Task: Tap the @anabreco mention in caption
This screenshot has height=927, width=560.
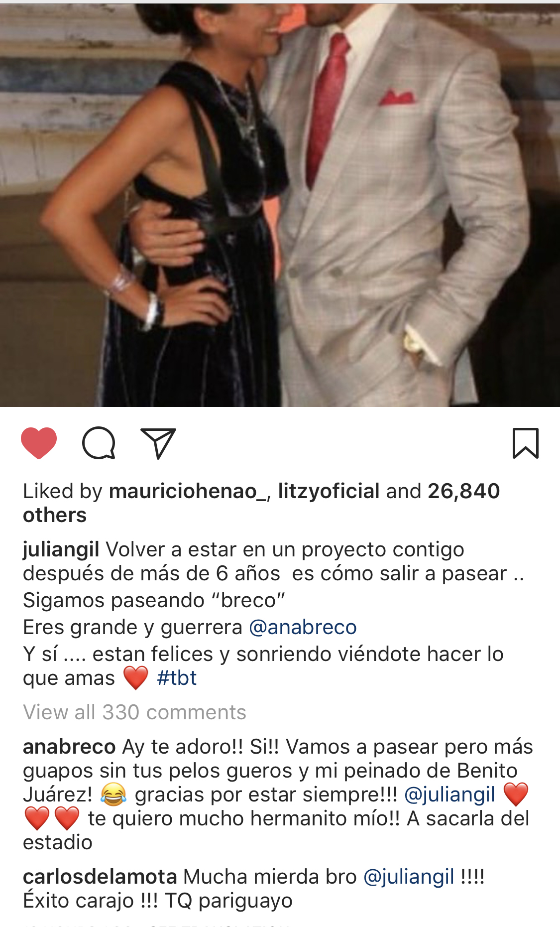Action: [x=303, y=627]
